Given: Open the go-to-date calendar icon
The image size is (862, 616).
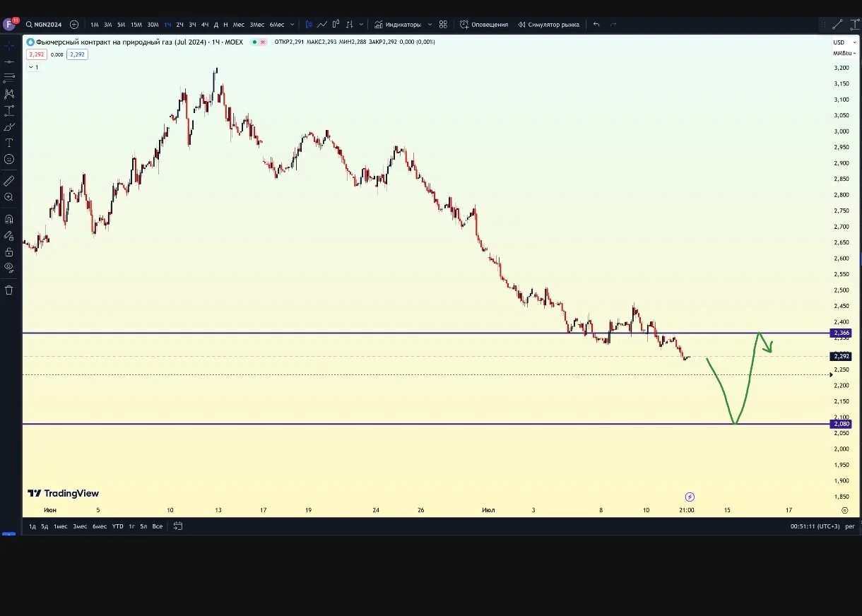Looking at the screenshot, I should (178, 526).
